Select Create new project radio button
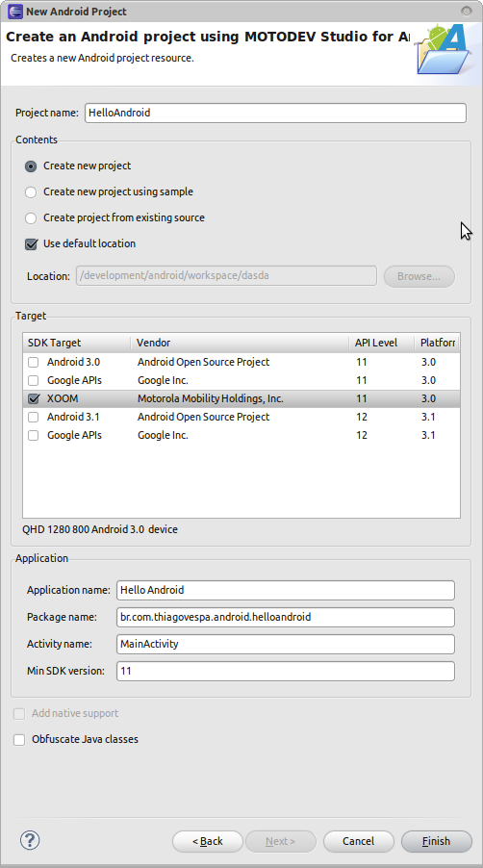This screenshot has height=868, width=483. coord(31,166)
